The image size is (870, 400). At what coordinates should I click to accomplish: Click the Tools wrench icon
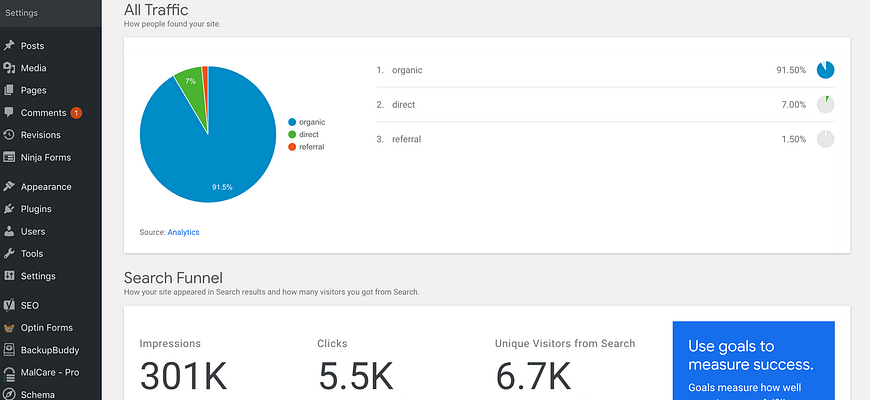[x=9, y=254]
